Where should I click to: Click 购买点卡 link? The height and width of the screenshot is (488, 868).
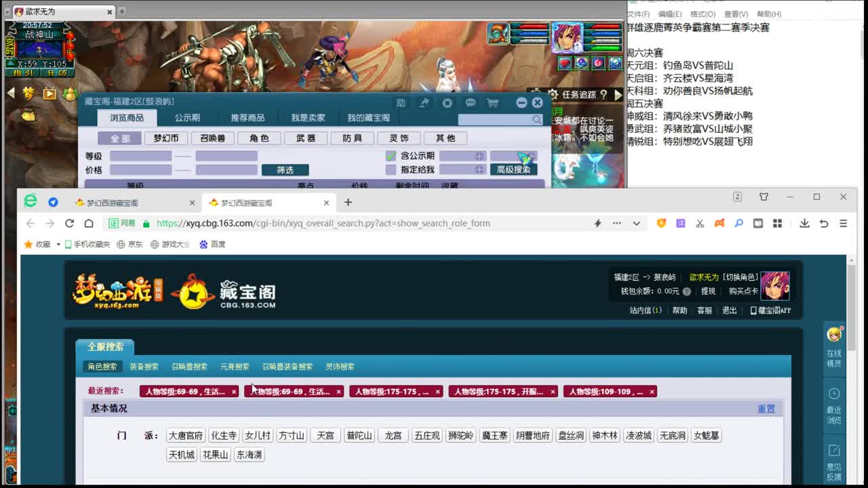tap(743, 291)
